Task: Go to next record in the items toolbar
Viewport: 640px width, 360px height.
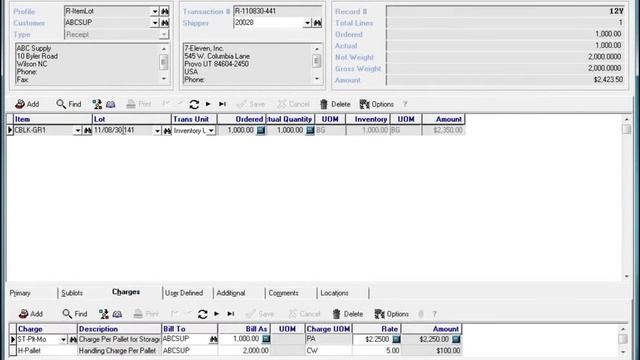Action: click(x=208, y=104)
